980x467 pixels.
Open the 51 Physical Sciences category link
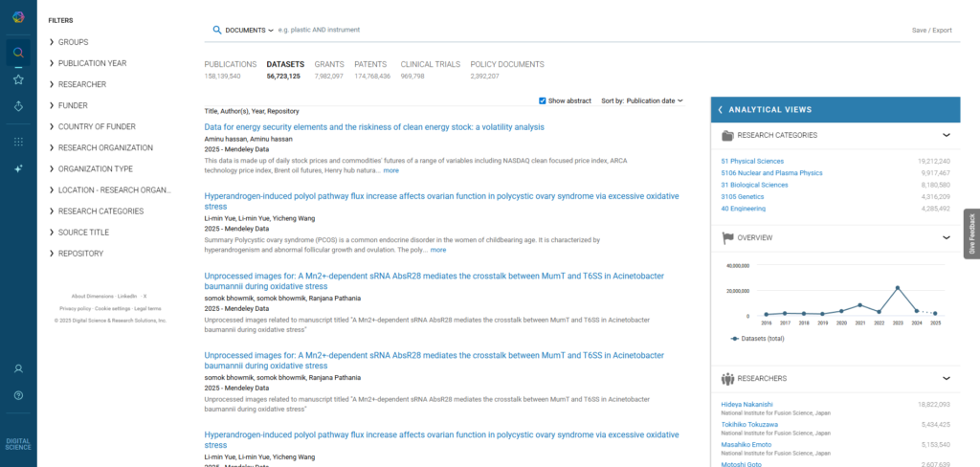(752, 161)
